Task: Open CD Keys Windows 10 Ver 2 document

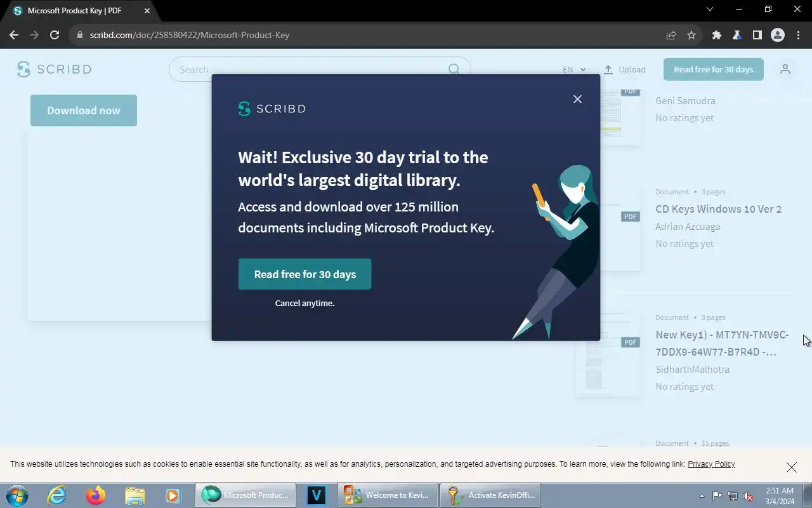Action: pos(718,209)
